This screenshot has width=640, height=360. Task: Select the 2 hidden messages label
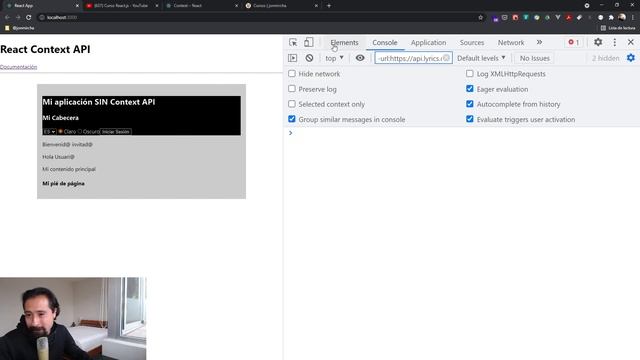pos(605,58)
